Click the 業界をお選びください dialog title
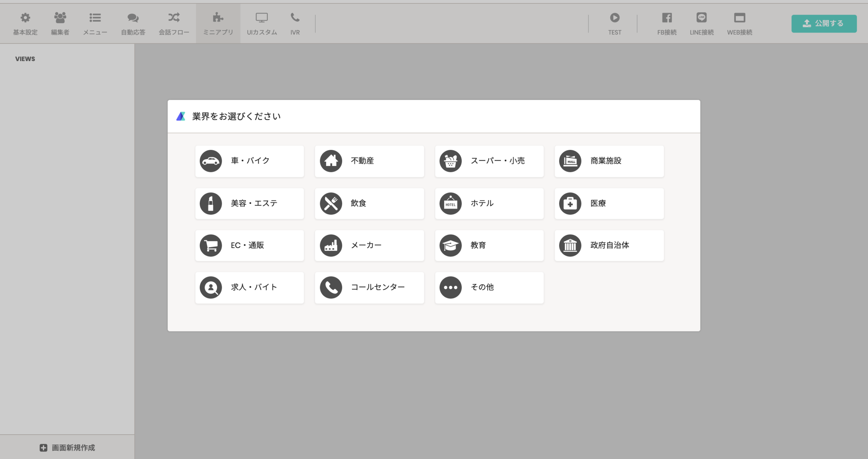This screenshot has height=459, width=868. pos(236,116)
